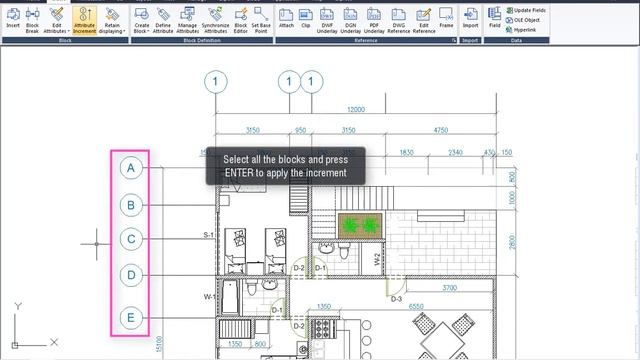The width and height of the screenshot is (640, 360).
Task: Click the S-1 label
Action: tap(209, 235)
